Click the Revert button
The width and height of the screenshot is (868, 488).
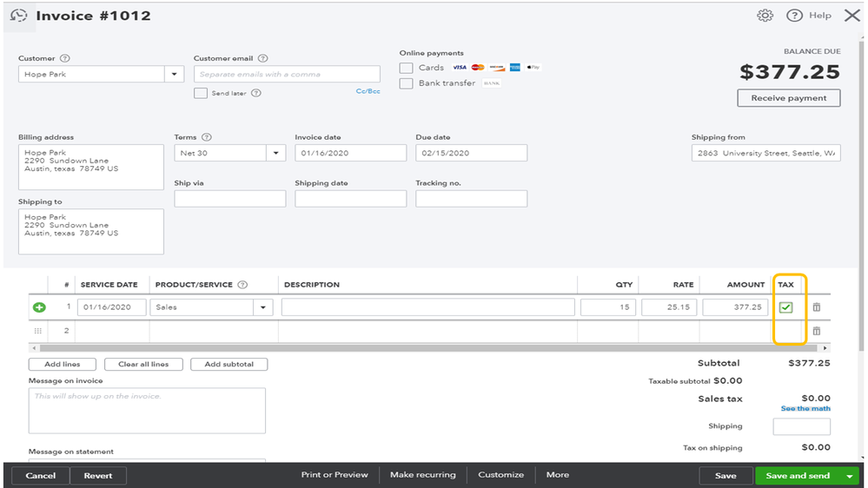[98, 476]
